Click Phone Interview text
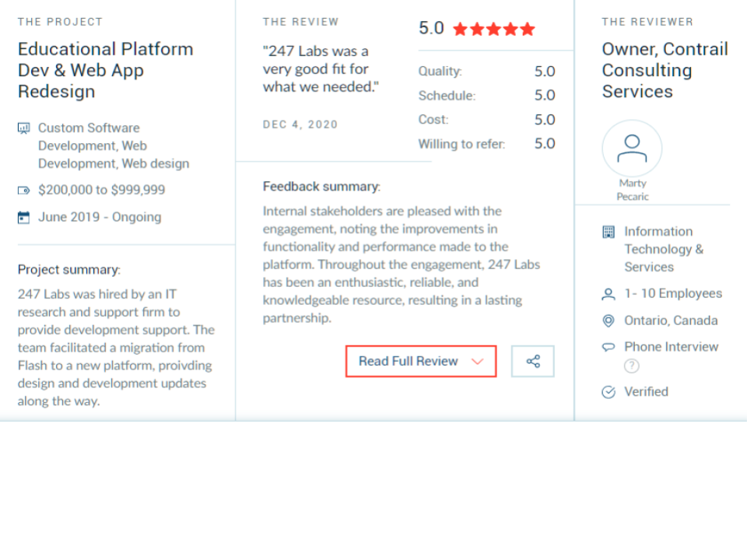The height and width of the screenshot is (560, 747). (672, 347)
